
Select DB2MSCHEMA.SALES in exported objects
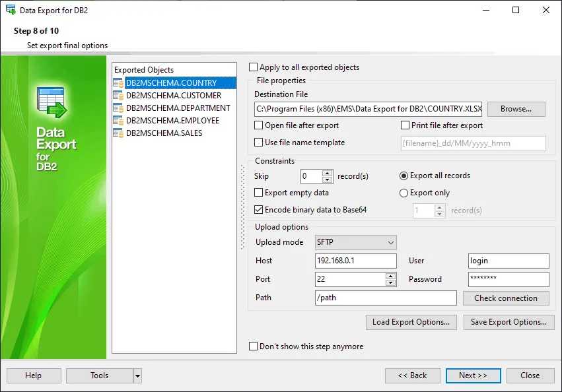pyautogui.click(x=164, y=133)
